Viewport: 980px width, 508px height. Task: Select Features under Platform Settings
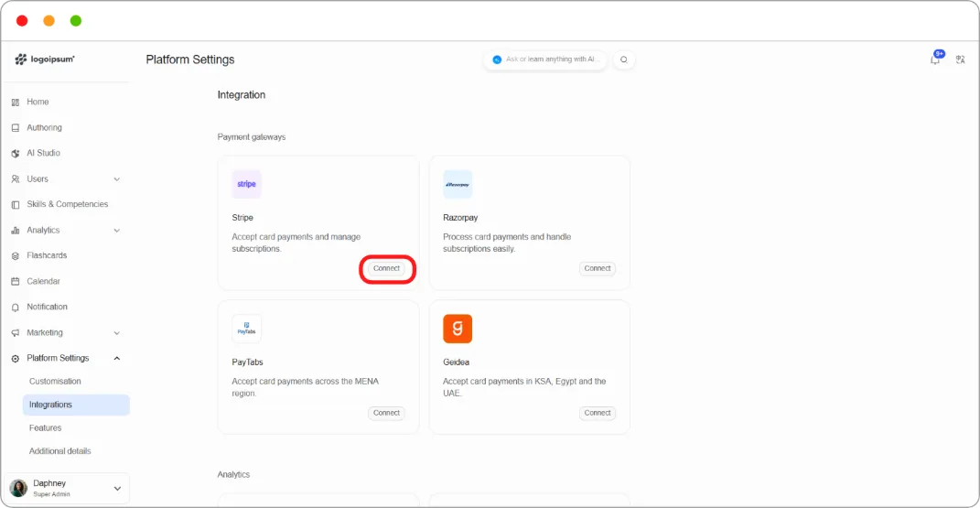pyautogui.click(x=45, y=428)
